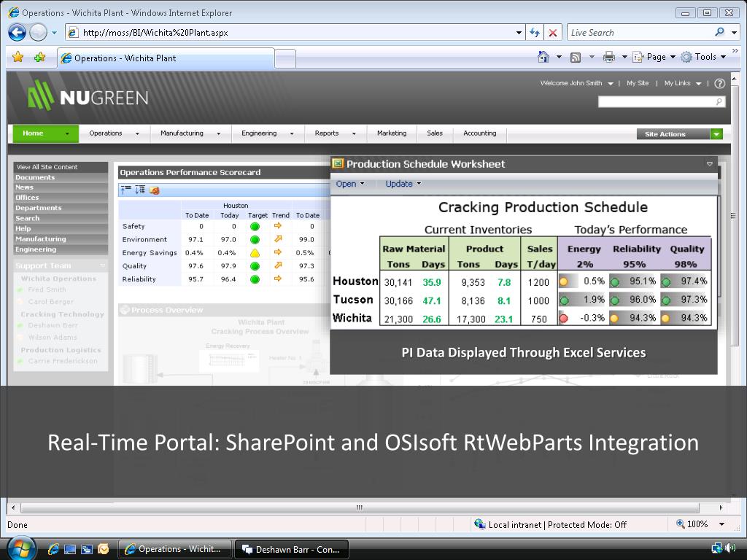Open a new blank browser tab

pyautogui.click(x=285, y=59)
